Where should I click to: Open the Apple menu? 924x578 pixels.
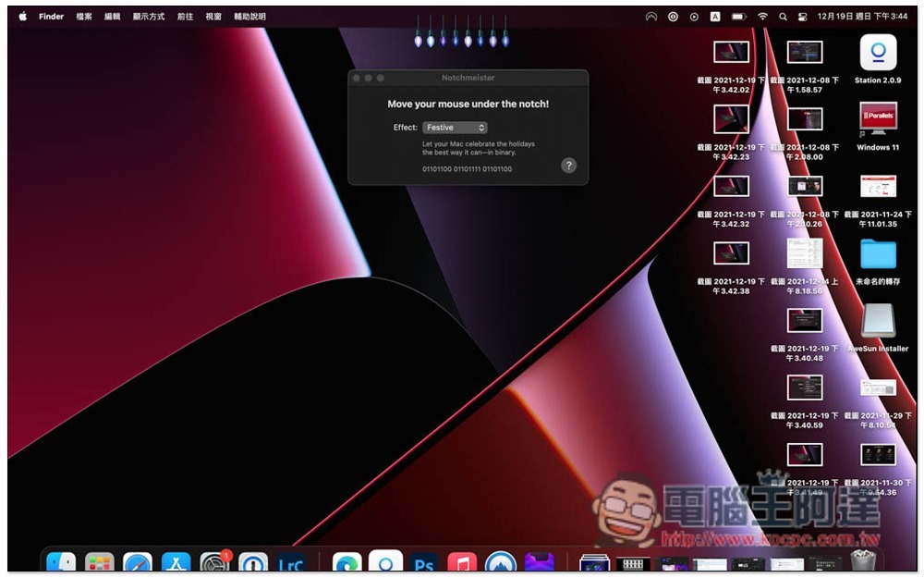[x=22, y=17]
